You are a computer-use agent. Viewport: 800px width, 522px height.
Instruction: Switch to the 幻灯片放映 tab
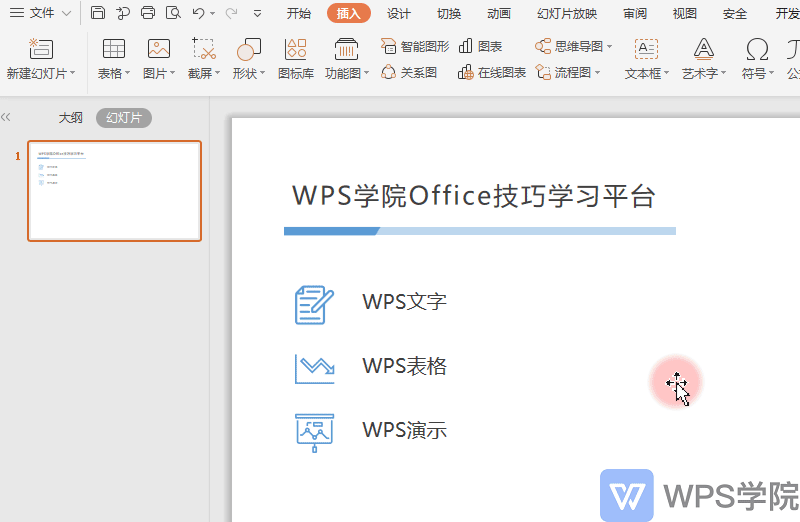click(x=567, y=13)
